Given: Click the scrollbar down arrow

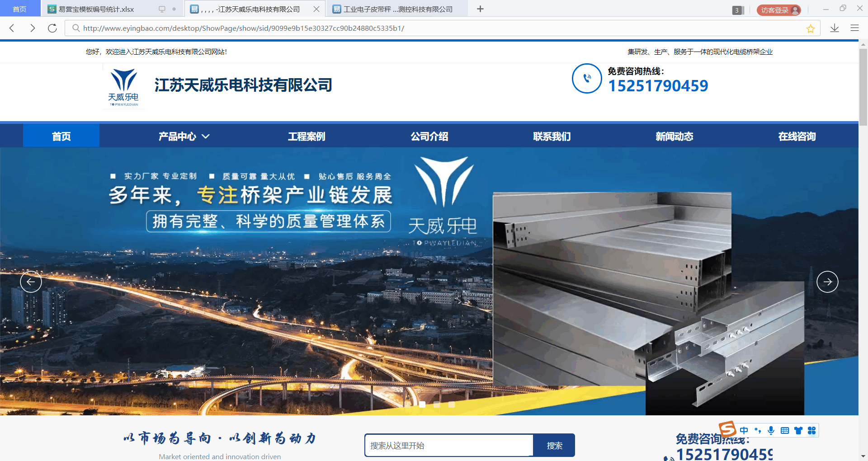Looking at the screenshot, I should point(863,456).
